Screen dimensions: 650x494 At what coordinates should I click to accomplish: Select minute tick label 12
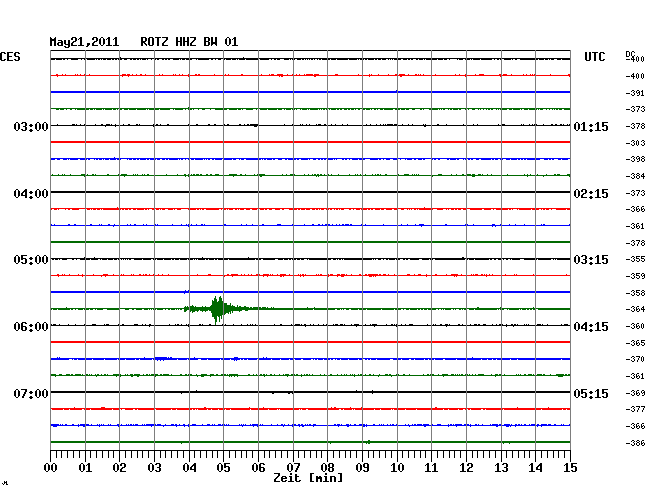[466, 468]
